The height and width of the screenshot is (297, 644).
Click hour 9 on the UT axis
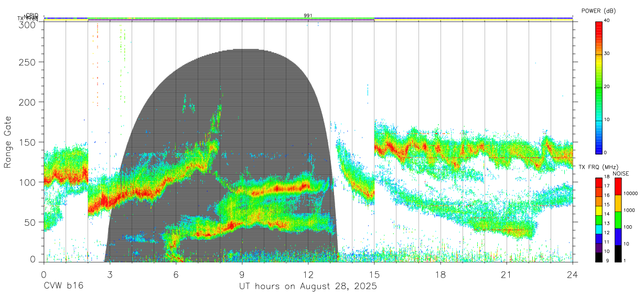[x=242, y=274]
